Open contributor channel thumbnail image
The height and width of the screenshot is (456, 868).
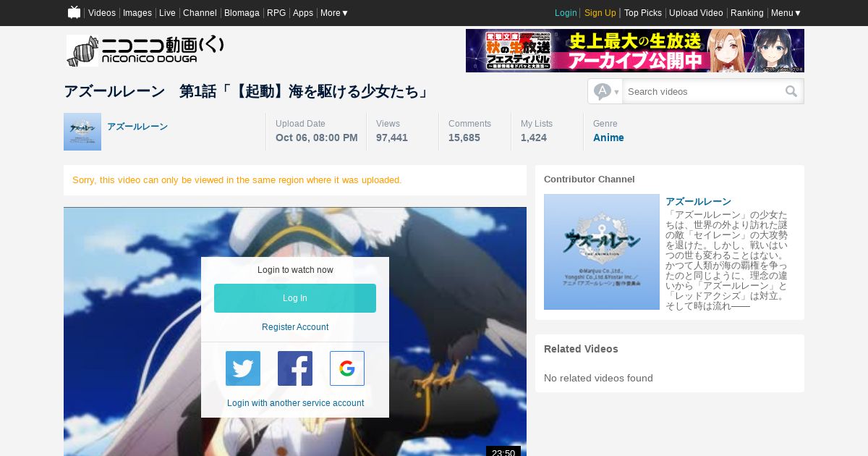click(x=602, y=252)
